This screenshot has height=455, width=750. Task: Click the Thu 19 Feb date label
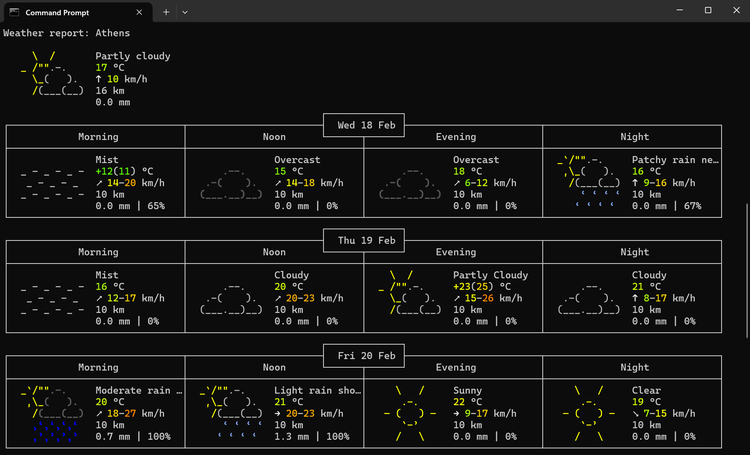coord(364,240)
